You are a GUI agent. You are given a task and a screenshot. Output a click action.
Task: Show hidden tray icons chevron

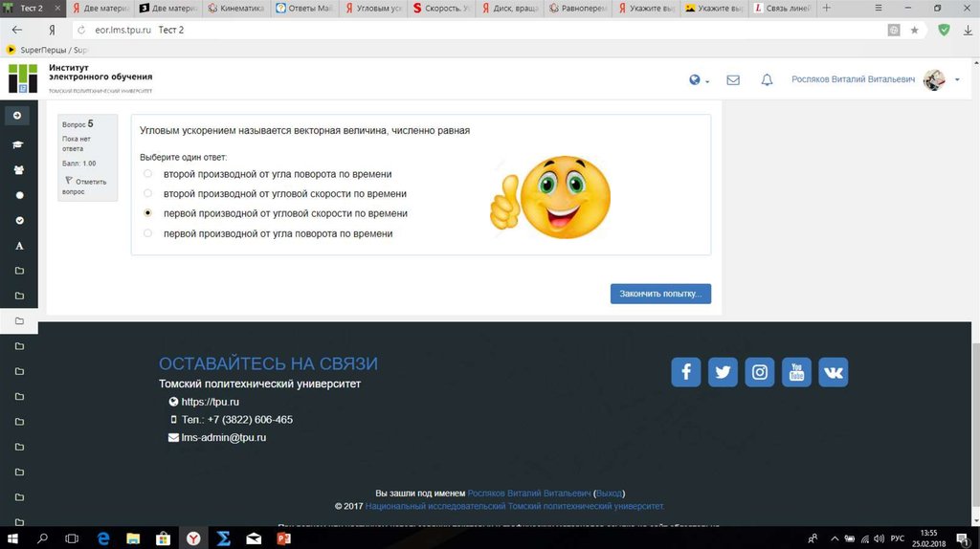(x=835, y=538)
